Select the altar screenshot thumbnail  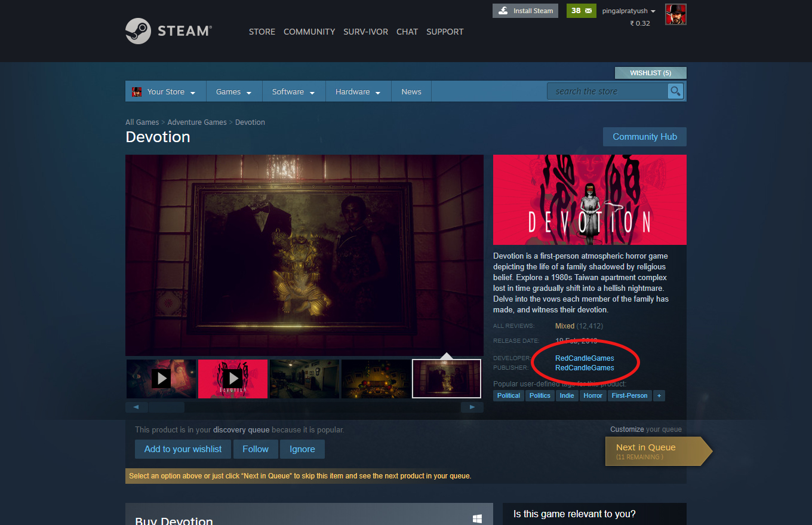[376, 379]
